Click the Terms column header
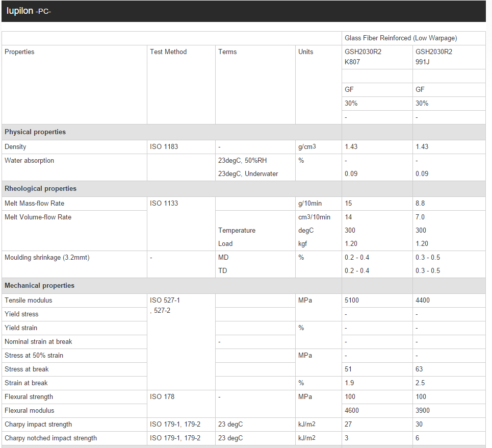The width and height of the screenshot is (492, 448). click(x=227, y=52)
